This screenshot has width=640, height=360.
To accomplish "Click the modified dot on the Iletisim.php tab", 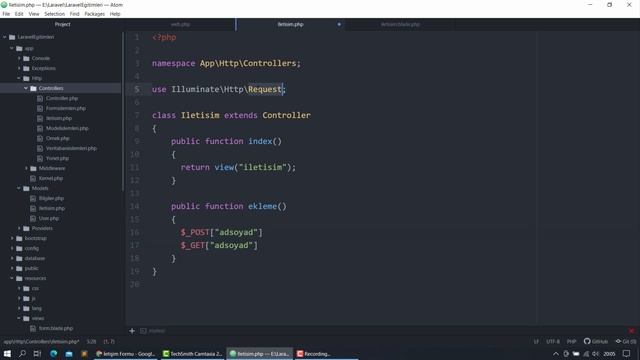I will 339,24.
